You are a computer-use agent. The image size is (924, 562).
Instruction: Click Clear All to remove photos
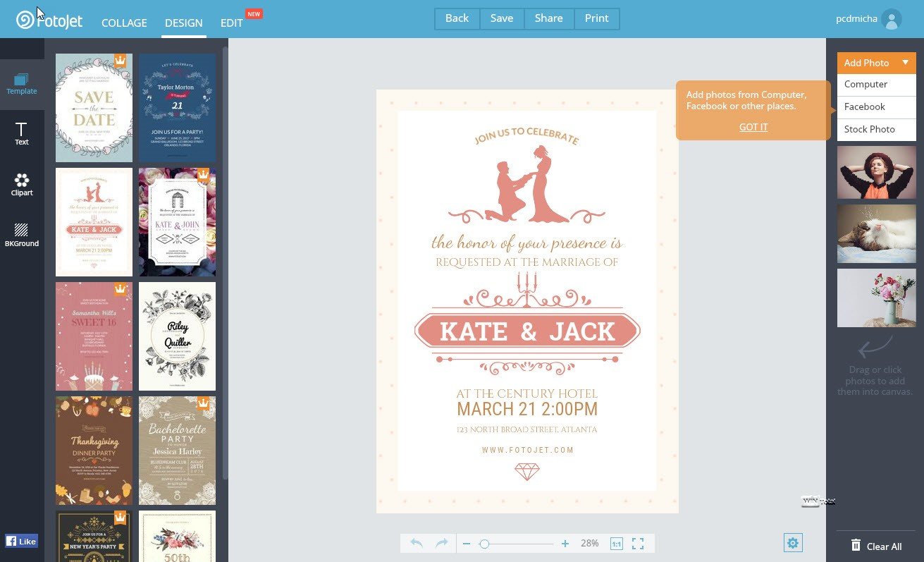click(x=876, y=546)
